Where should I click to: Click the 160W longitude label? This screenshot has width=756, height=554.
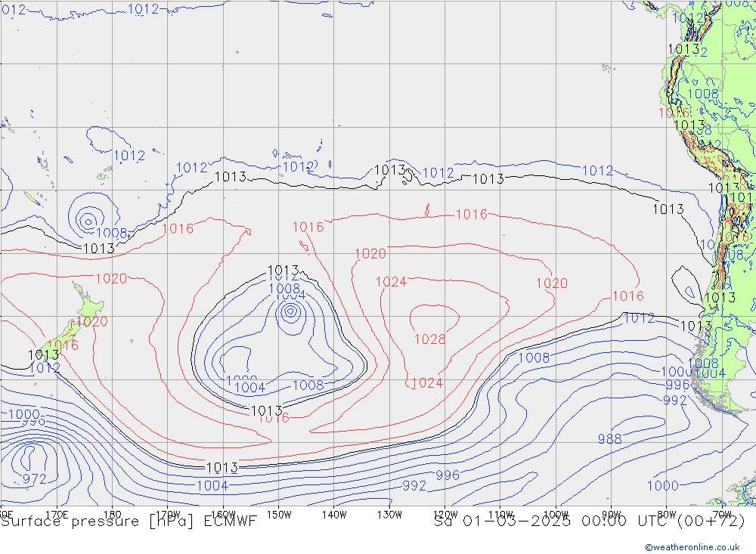click(223, 515)
